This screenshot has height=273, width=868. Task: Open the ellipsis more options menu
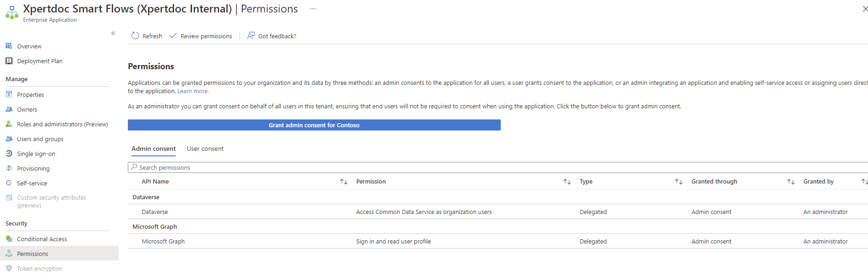pyautogui.click(x=313, y=9)
